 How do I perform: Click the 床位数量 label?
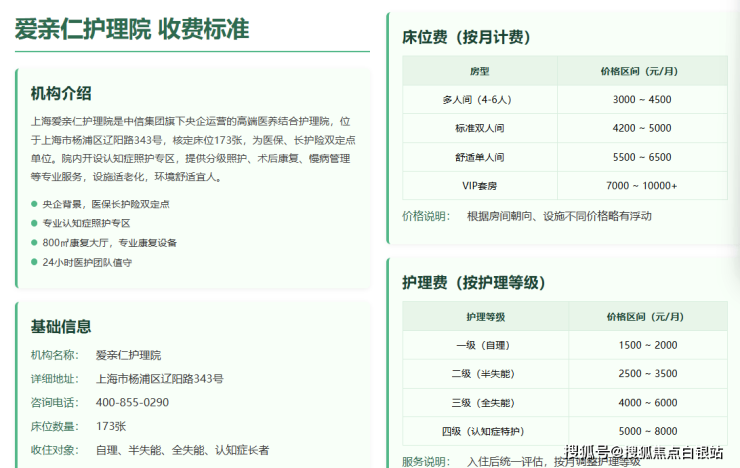(x=55, y=426)
